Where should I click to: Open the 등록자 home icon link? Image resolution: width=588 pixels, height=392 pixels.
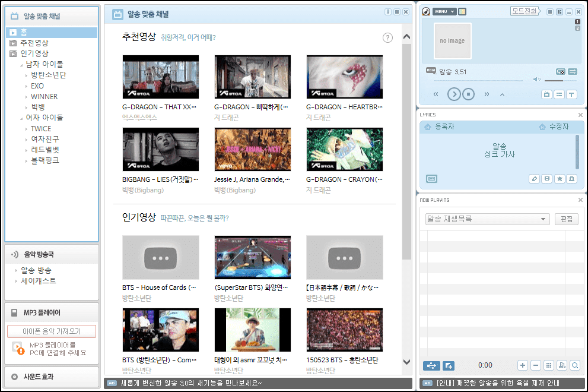428,127
